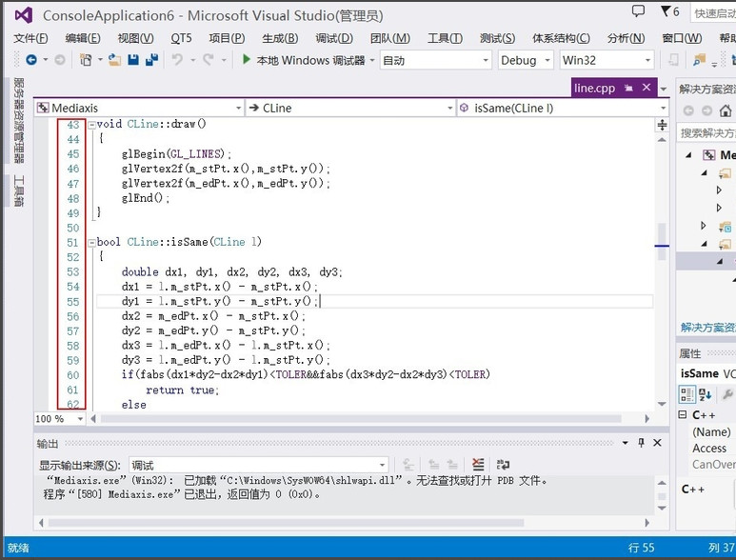Click the Save All toolbar icon
Viewport: 736px width, 560px height.
(151, 60)
